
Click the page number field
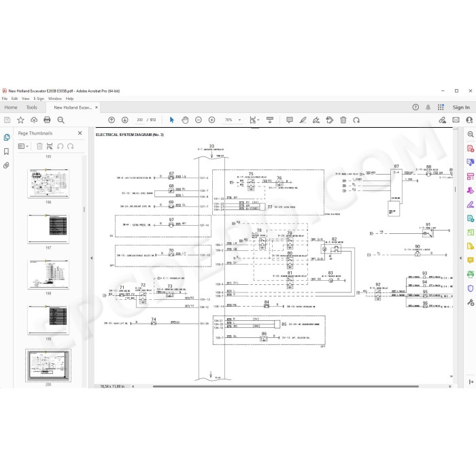click(x=139, y=120)
